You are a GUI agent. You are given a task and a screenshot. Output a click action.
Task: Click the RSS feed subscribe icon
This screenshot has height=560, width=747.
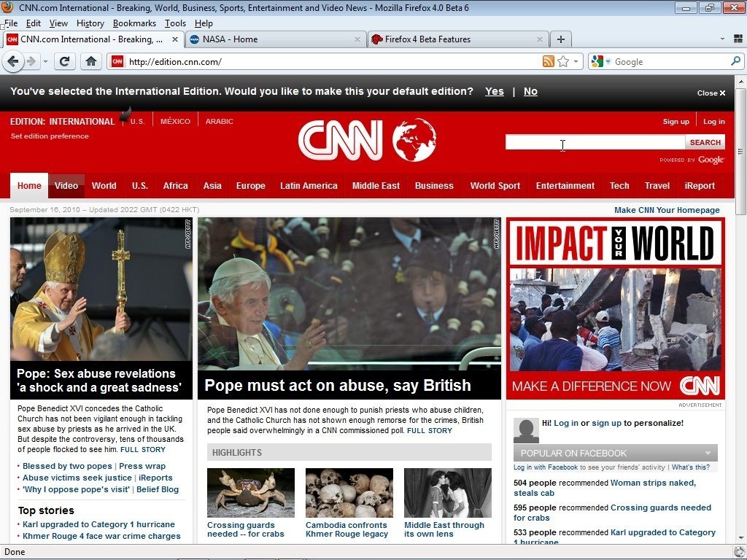point(548,61)
